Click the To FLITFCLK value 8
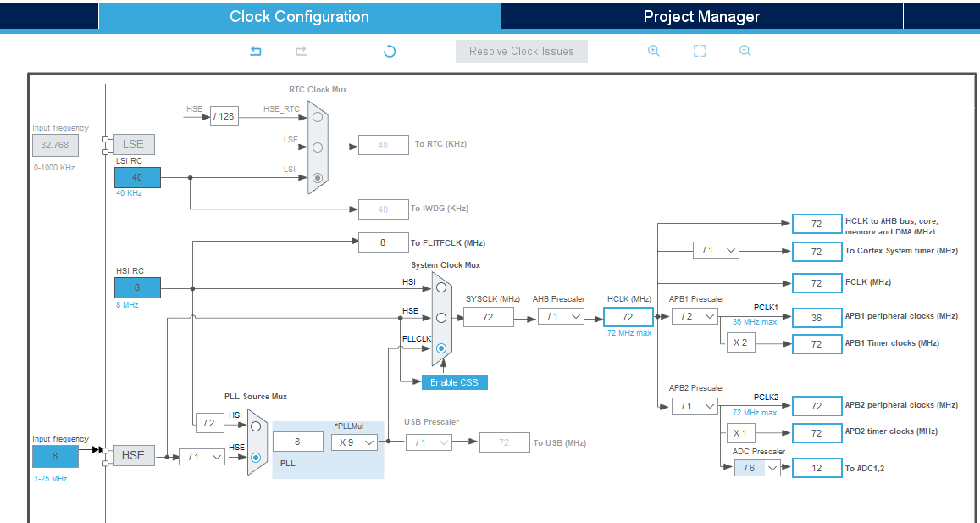The height and width of the screenshot is (523, 980). pyautogui.click(x=383, y=242)
